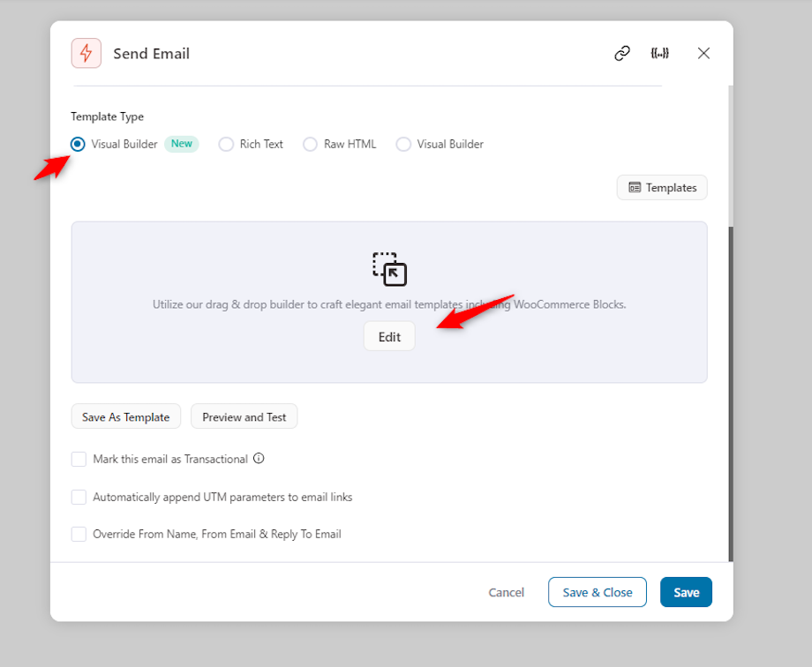Click the drag & drop builder description text
Viewport: 812px width, 667px height.
[389, 304]
